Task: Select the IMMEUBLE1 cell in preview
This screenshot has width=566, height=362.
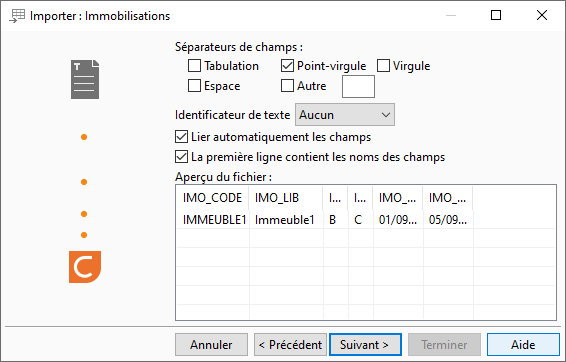Action: (214, 219)
